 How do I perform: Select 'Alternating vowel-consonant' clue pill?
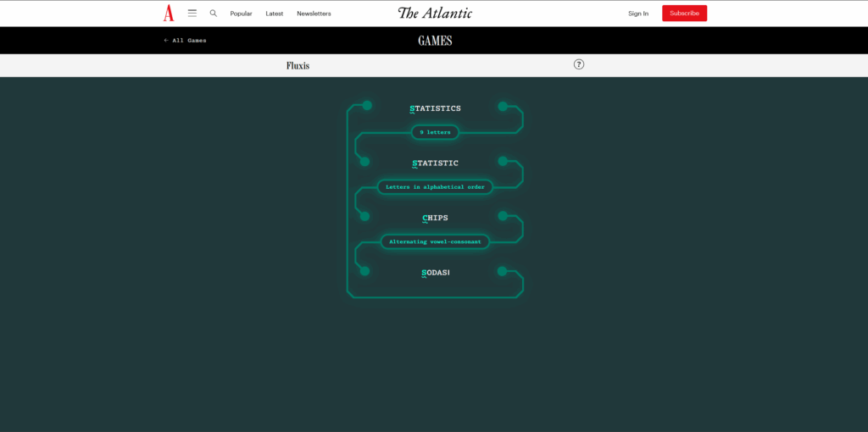tap(435, 241)
